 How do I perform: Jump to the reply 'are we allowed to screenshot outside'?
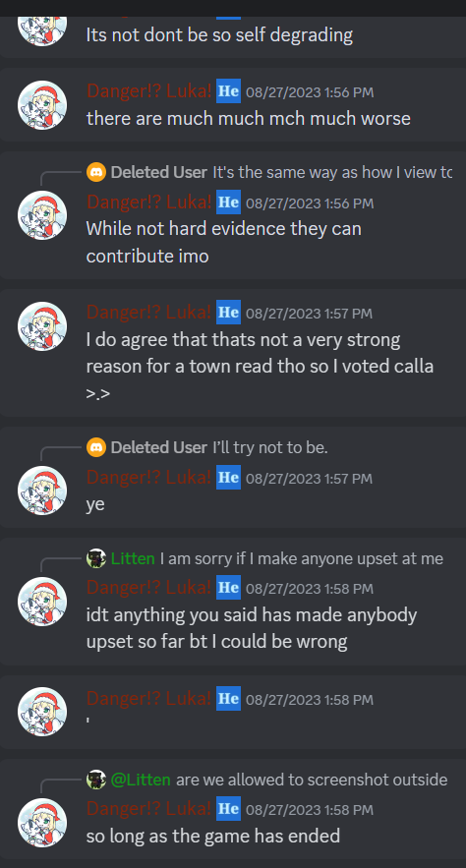point(312,780)
